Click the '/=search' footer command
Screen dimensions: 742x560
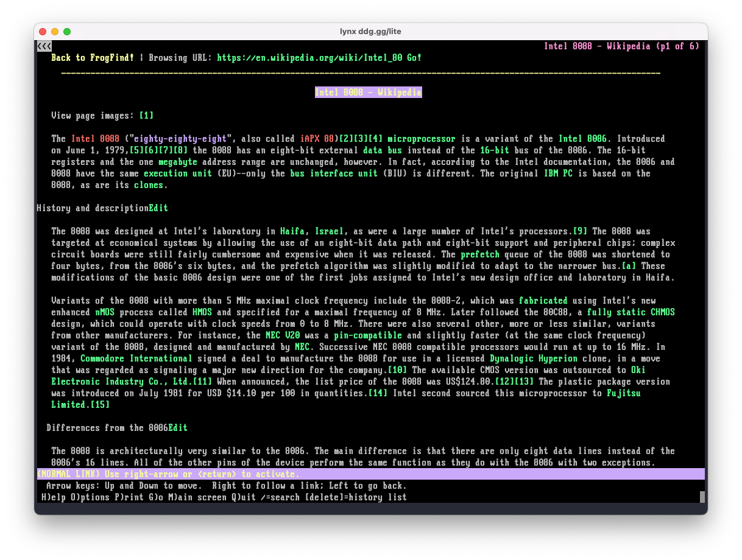pyautogui.click(x=280, y=497)
